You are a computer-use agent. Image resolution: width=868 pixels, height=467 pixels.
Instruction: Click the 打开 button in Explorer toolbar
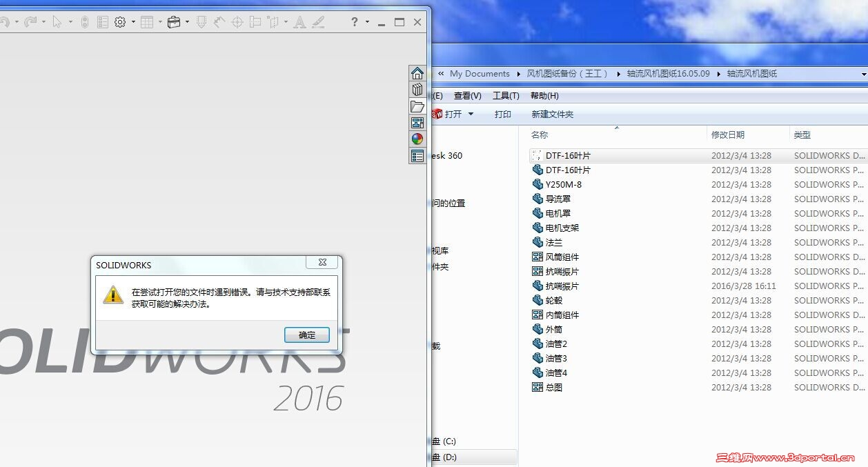(453, 114)
